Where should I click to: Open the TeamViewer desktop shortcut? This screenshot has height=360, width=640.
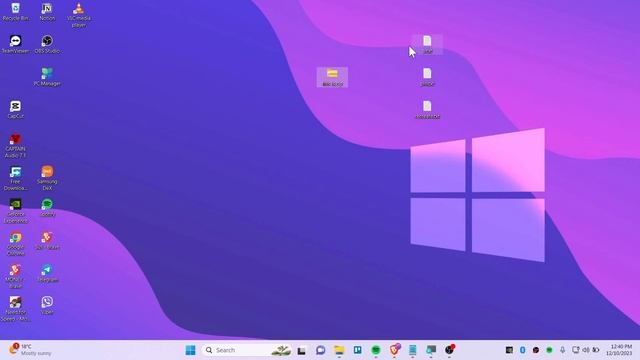(16, 44)
